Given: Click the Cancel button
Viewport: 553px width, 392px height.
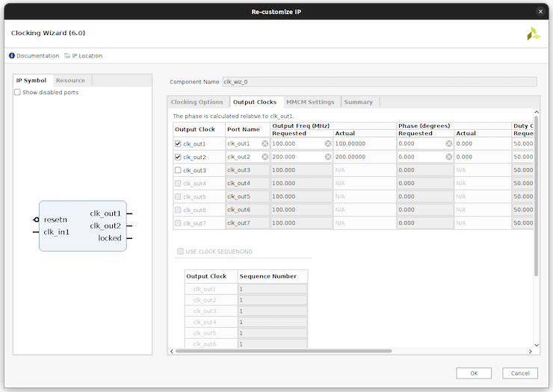Looking at the screenshot, I should (x=519, y=373).
